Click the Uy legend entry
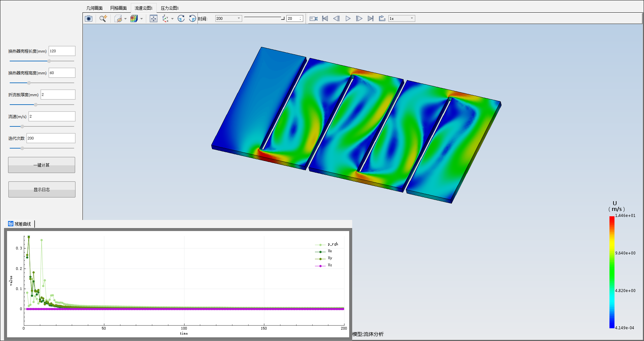Image resolution: width=644 pixels, height=341 pixels. click(324, 258)
